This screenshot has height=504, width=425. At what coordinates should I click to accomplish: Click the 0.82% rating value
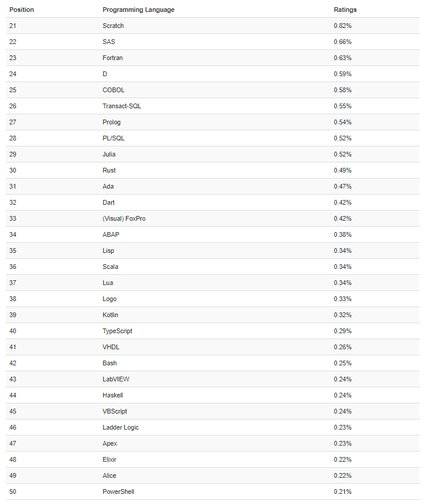click(342, 26)
